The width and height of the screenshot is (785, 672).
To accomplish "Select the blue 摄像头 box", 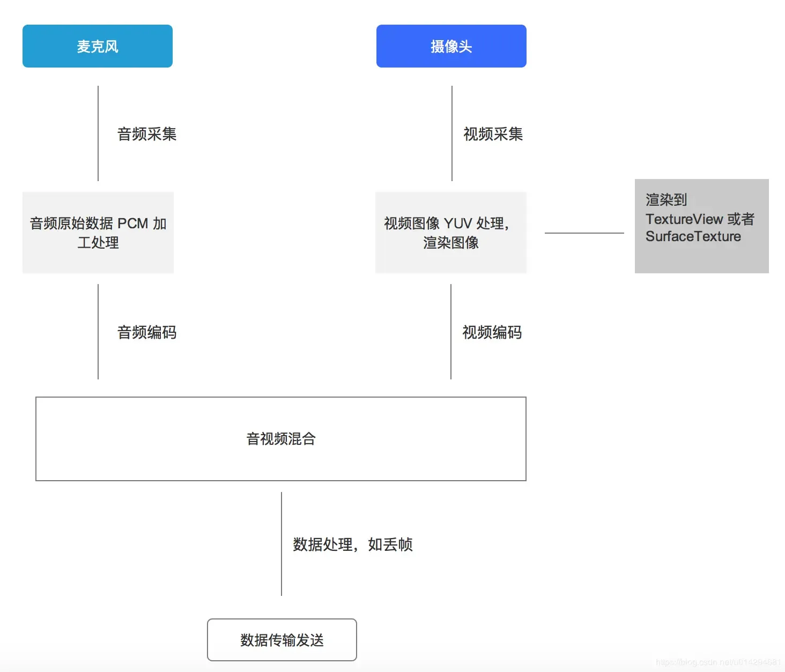I will point(451,46).
